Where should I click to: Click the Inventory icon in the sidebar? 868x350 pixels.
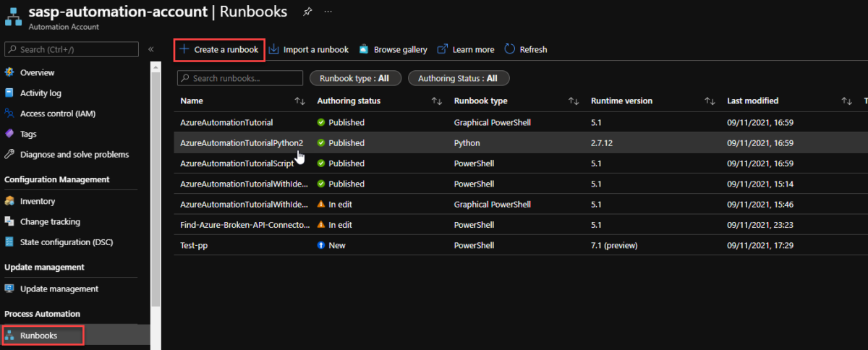[x=9, y=201]
